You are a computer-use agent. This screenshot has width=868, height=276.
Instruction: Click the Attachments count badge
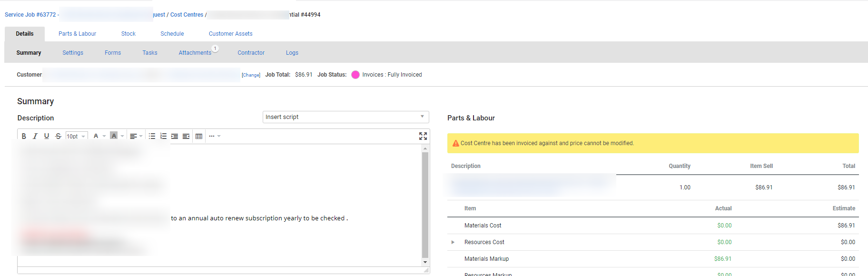click(215, 49)
